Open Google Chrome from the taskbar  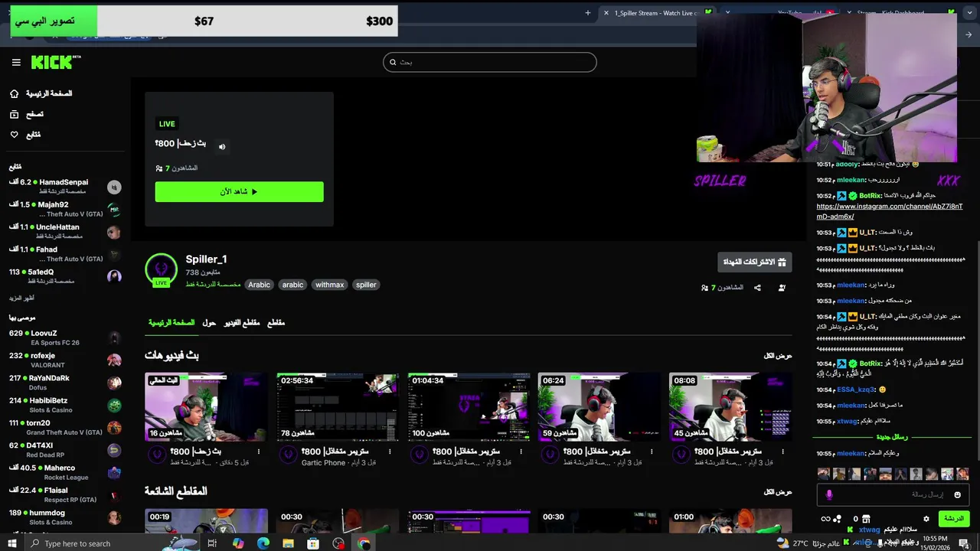(364, 543)
